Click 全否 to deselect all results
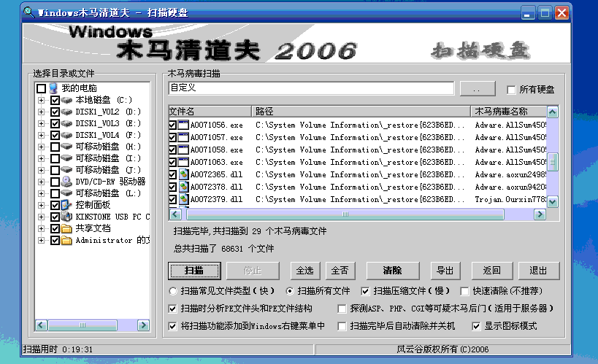Screen dimensions: 598x364 click(340, 271)
